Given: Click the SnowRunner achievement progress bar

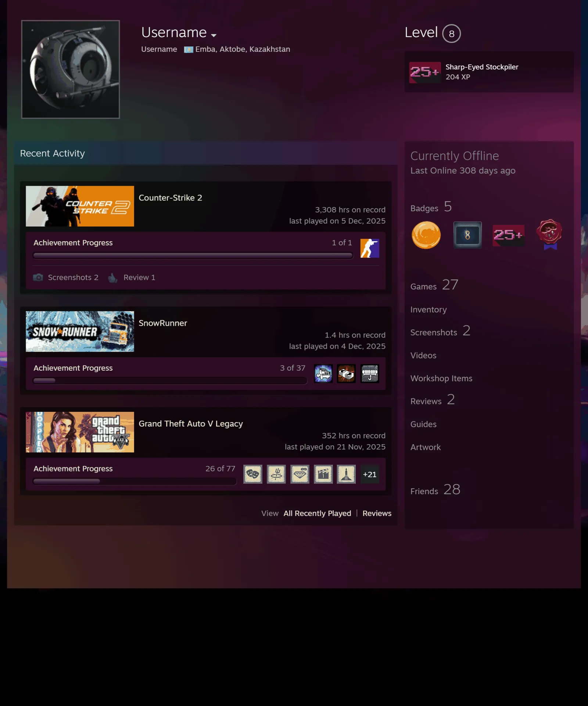Looking at the screenshot, I should click(x=170, y=381).
